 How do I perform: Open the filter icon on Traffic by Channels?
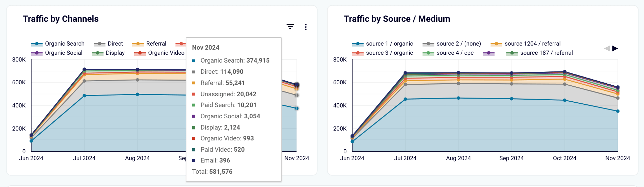click(x=290, y=27)
